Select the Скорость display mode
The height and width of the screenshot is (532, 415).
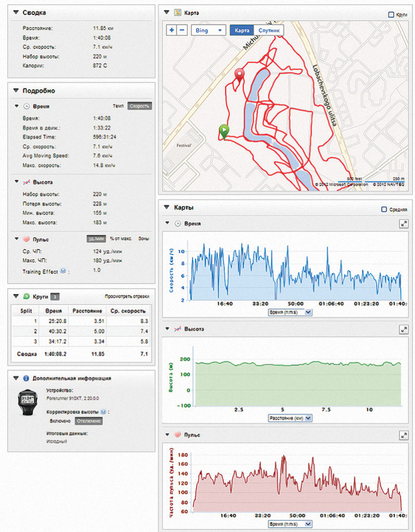click(x=139, y=106)
